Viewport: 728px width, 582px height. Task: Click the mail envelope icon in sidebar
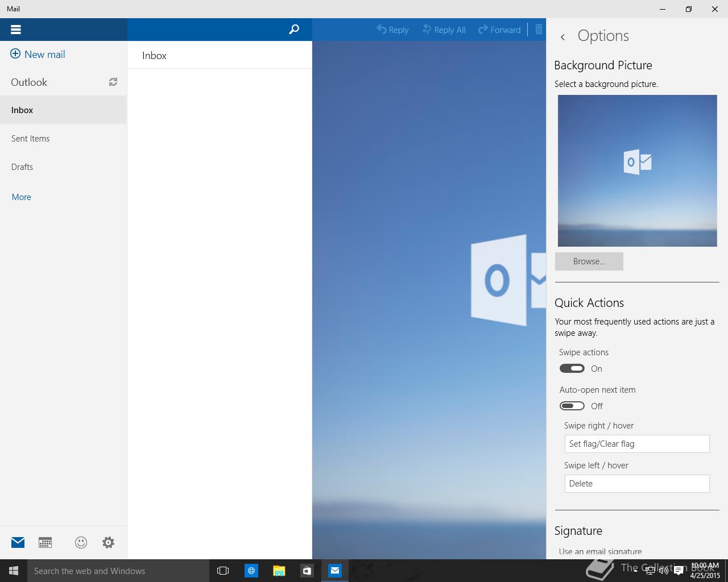pos(18,543)
